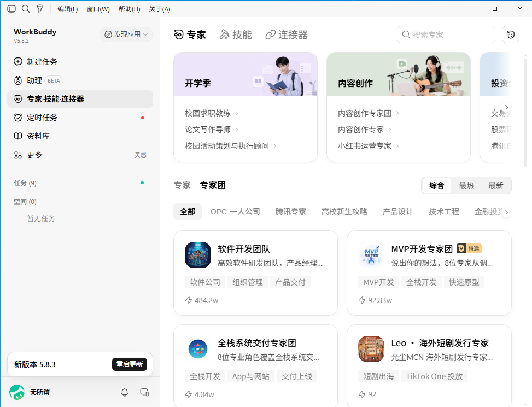Toggle the sidebar panel icon
Viewport: 532px width, 407px height.
(11, 9)
